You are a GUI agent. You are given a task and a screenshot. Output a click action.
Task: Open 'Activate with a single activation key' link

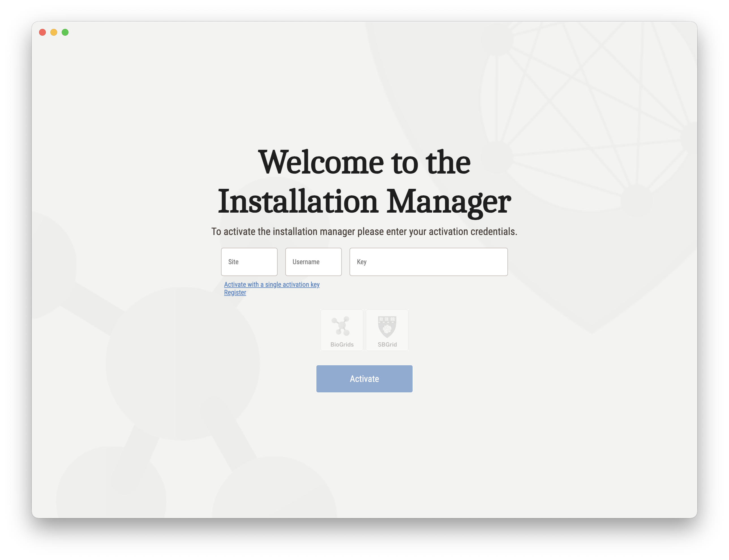272,284
